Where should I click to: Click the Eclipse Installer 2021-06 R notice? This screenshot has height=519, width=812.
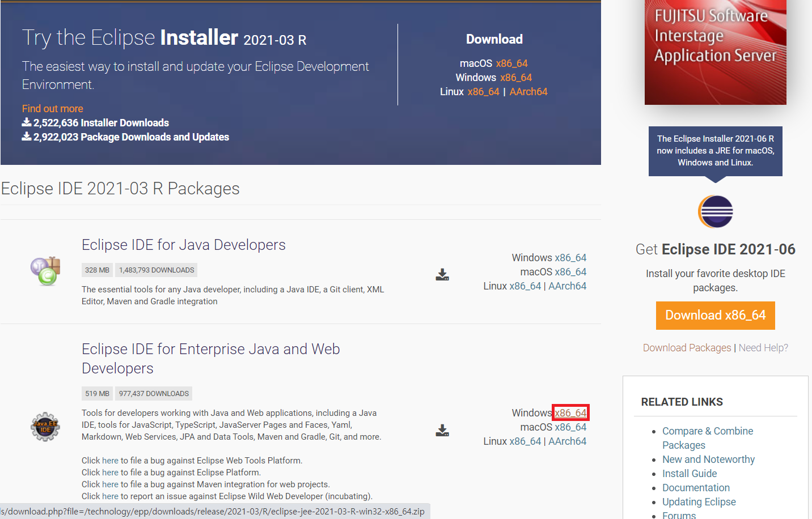[x=716, y=151]
